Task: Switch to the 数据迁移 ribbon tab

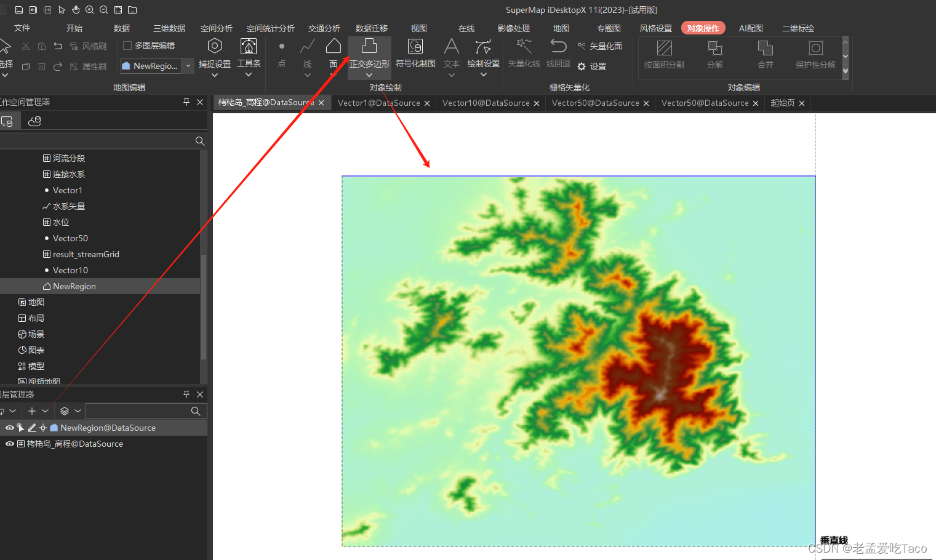Action: 371,28
